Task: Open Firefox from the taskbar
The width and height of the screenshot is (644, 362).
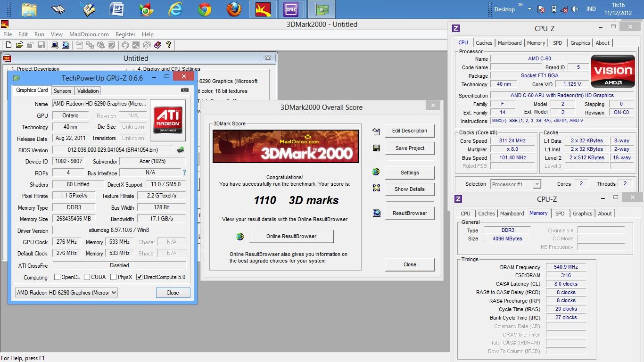Action: (x=234, y=9)
